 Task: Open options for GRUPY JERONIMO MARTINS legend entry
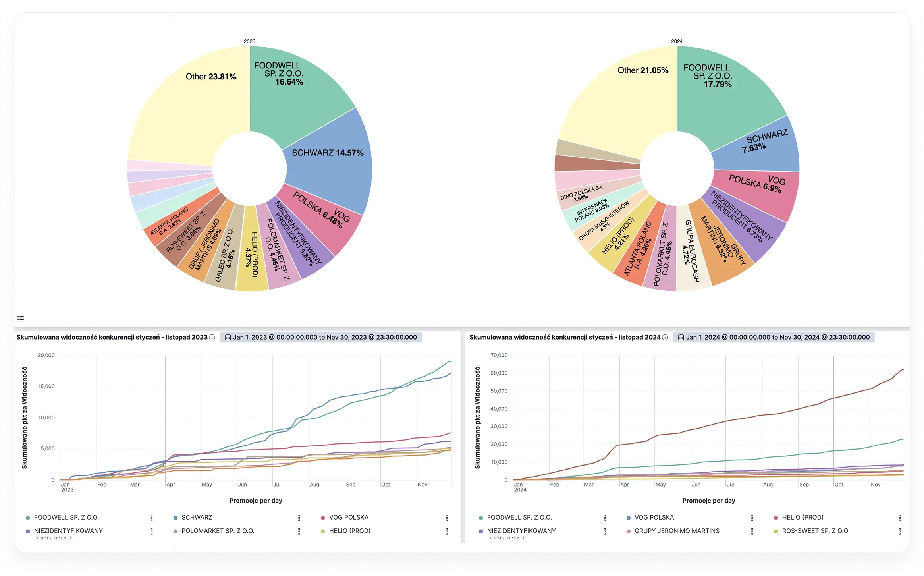[x=752, y=531]
